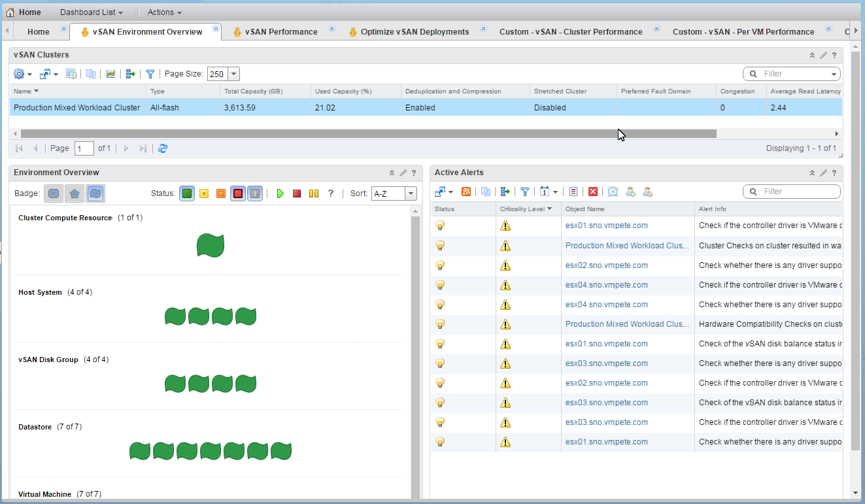
Task: Click the red X cancel alert icon
Action: click(x=593, y=192)
